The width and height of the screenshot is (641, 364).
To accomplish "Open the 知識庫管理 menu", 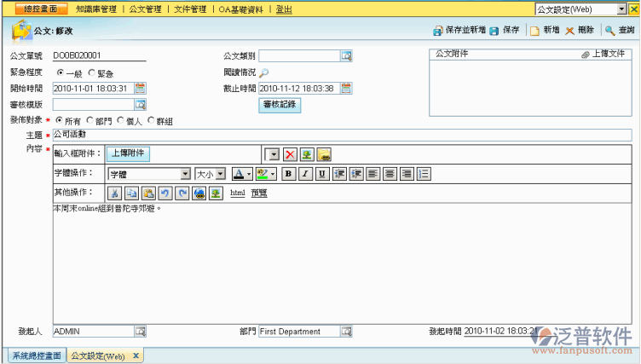I will [x=96, y=9].
